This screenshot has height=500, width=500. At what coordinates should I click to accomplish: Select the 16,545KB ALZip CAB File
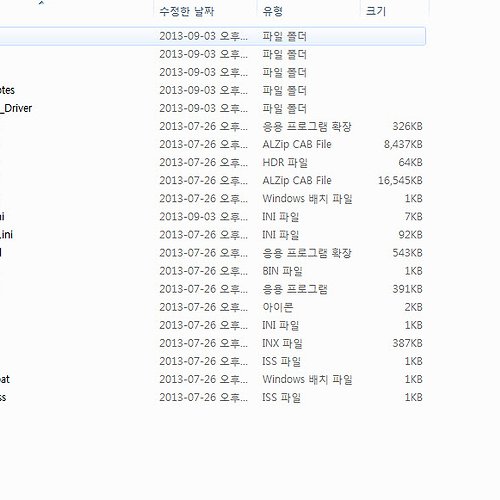point(212,181)
